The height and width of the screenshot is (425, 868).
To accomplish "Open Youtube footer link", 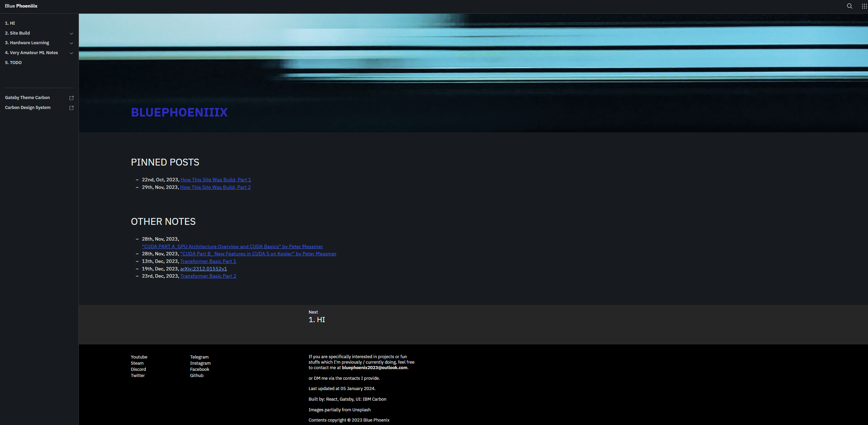I will coord(139,357).
